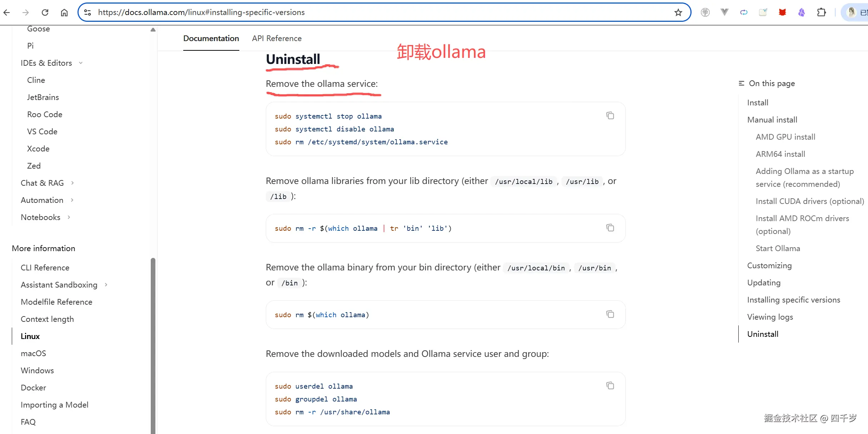Bookmark this page with the star icon
The height and width of the screenshot is (434, 868).
(x=678, y=13)
